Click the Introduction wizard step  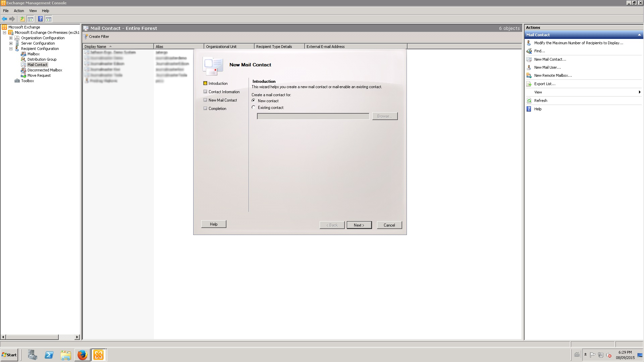218,83
